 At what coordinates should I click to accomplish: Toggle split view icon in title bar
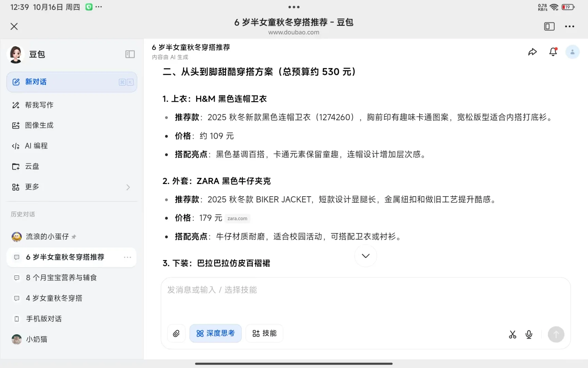[549, 26]
